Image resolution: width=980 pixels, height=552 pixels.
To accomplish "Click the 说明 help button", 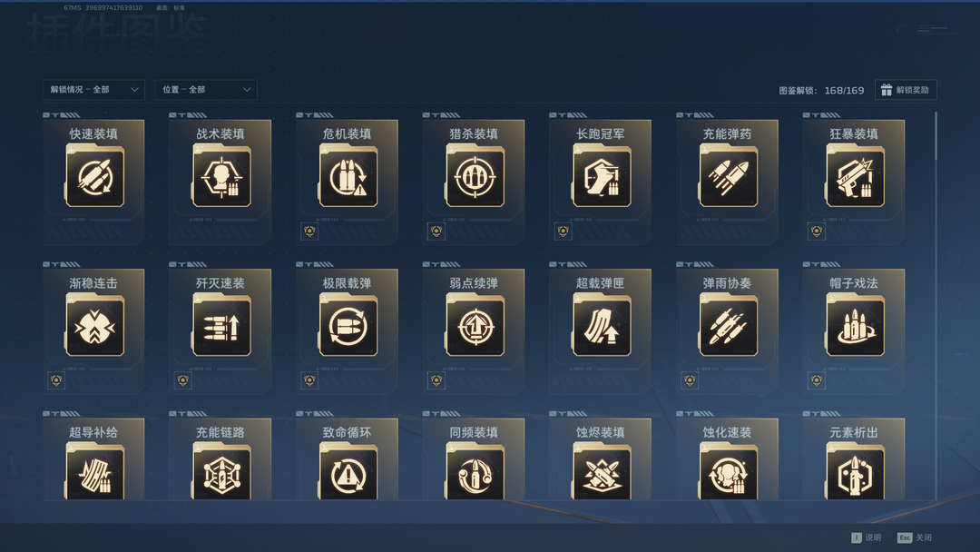I will click(867, 537).
